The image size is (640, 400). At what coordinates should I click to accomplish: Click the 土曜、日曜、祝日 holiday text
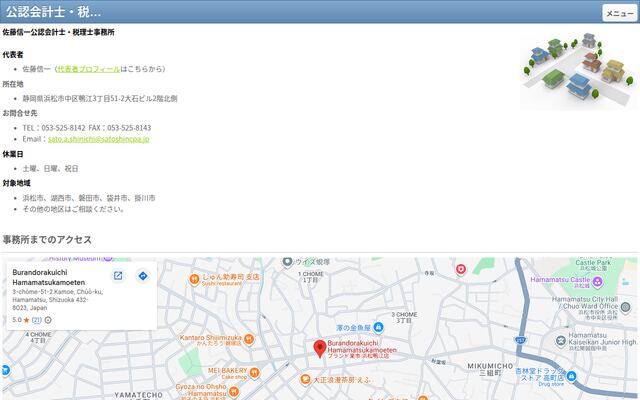(50, 169)
